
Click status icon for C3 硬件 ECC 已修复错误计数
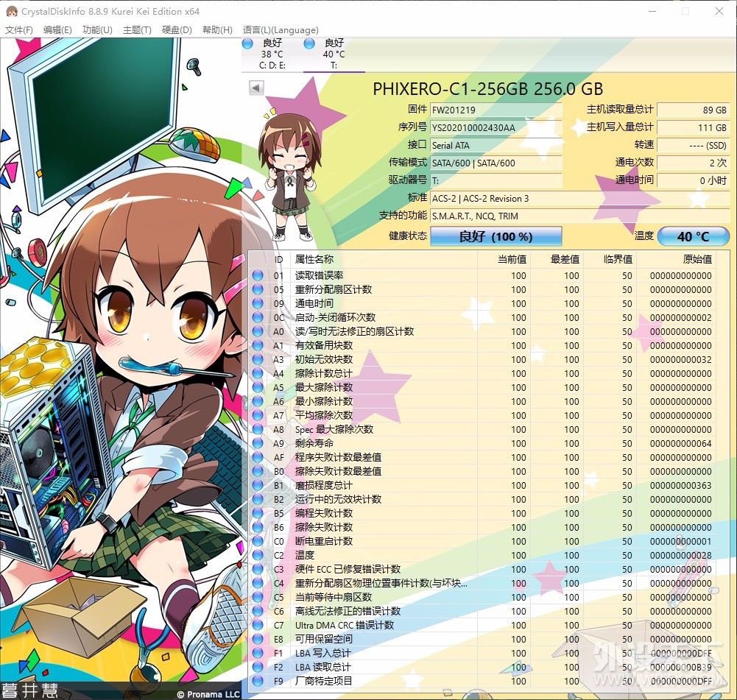click(258, 569)
